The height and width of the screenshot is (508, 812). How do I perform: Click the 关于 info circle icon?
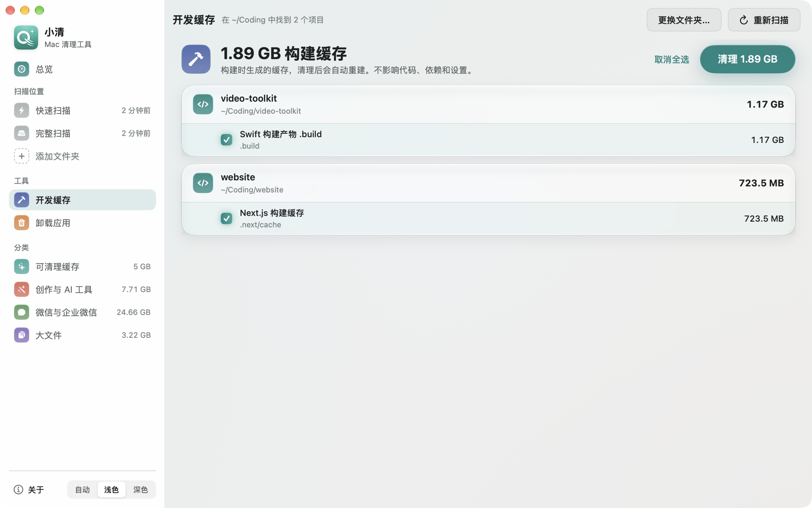click(x=18, y=490)
